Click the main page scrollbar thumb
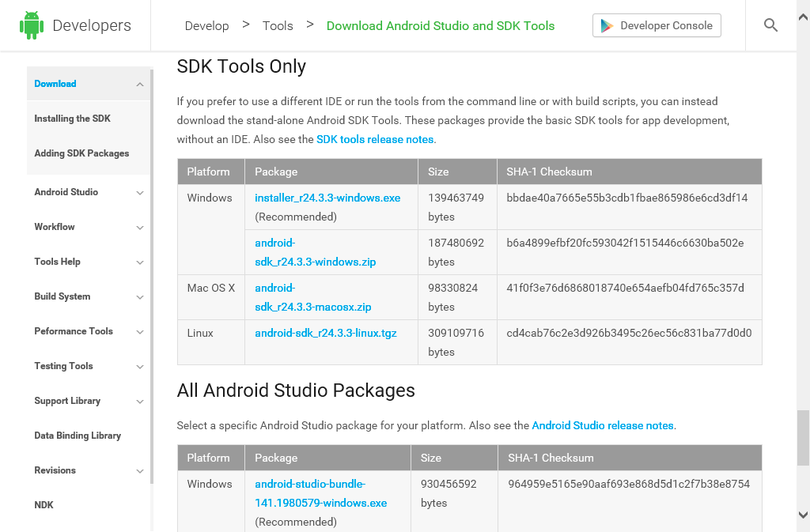 [x=804, y=438]
